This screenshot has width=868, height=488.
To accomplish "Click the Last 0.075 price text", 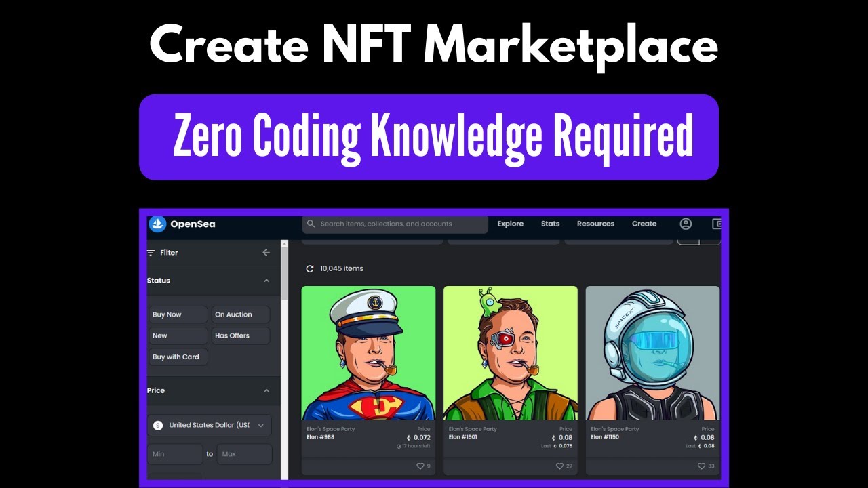I will (x=557, y=446).
